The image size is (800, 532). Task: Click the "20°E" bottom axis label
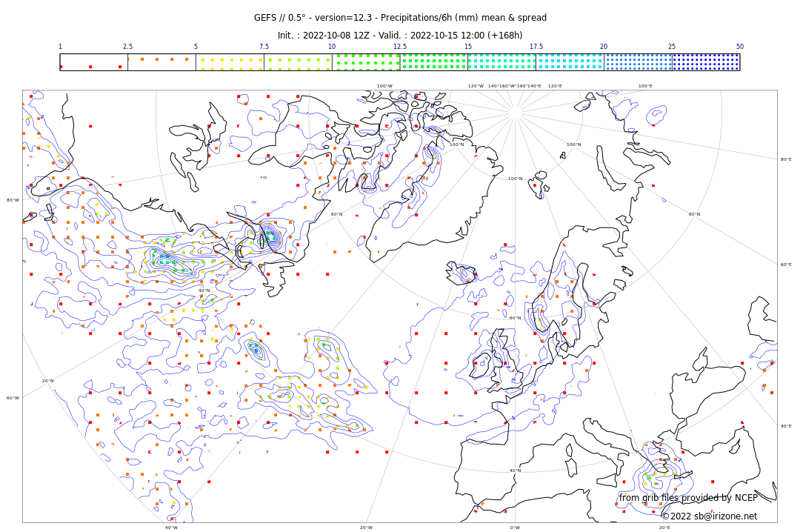click(x=664, y=528)
